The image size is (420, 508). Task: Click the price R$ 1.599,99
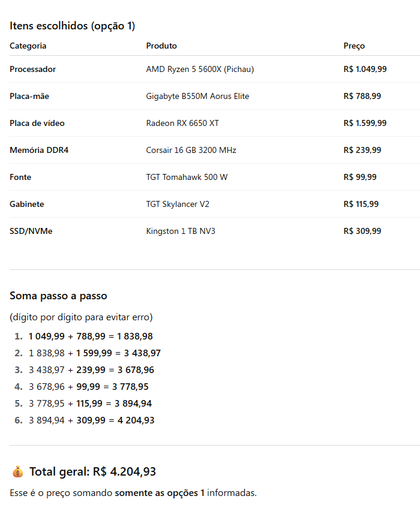(x=365, y=123)
